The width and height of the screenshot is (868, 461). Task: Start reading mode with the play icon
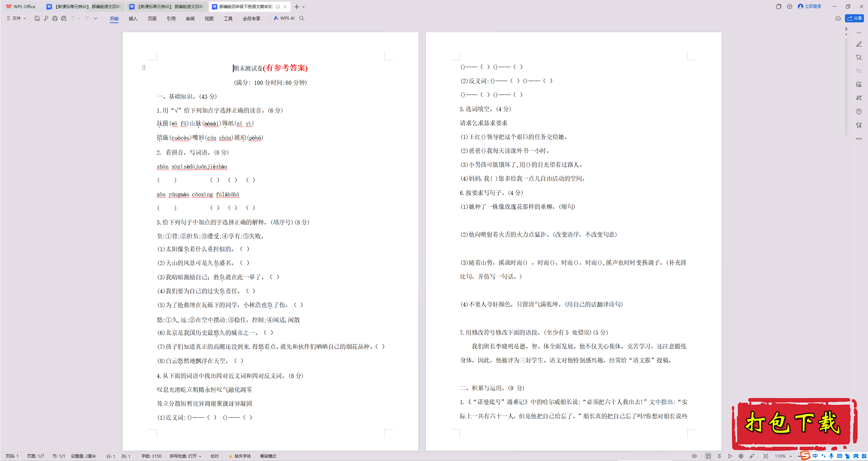[730, 456]
